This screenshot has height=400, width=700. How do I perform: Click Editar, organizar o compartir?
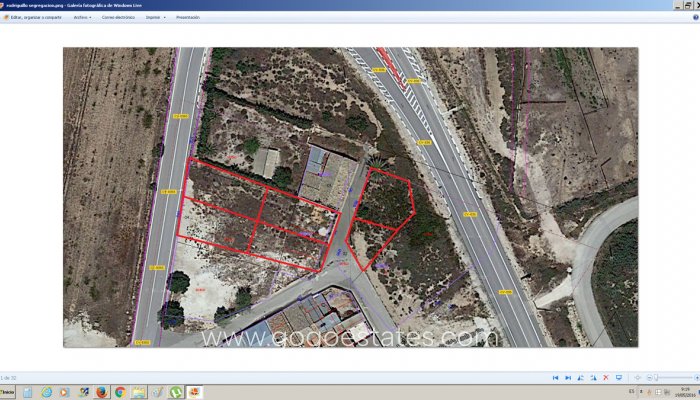point(34,17)
